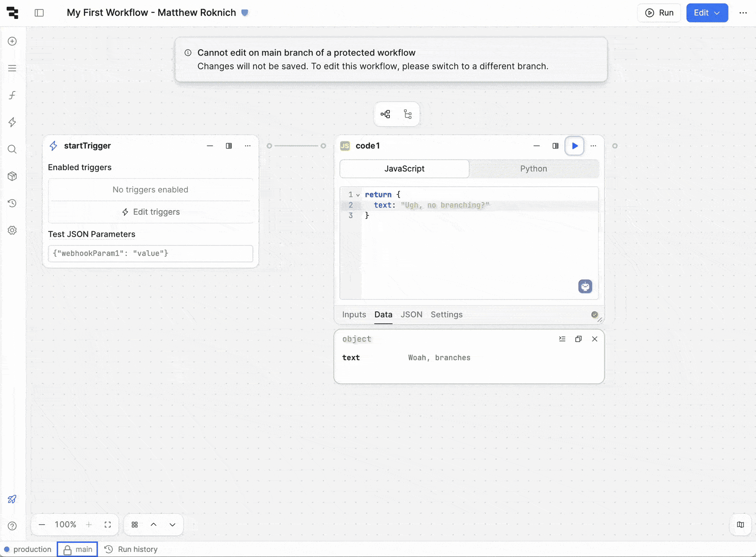Collapse line 1 code fold arrow

(358, 195)
